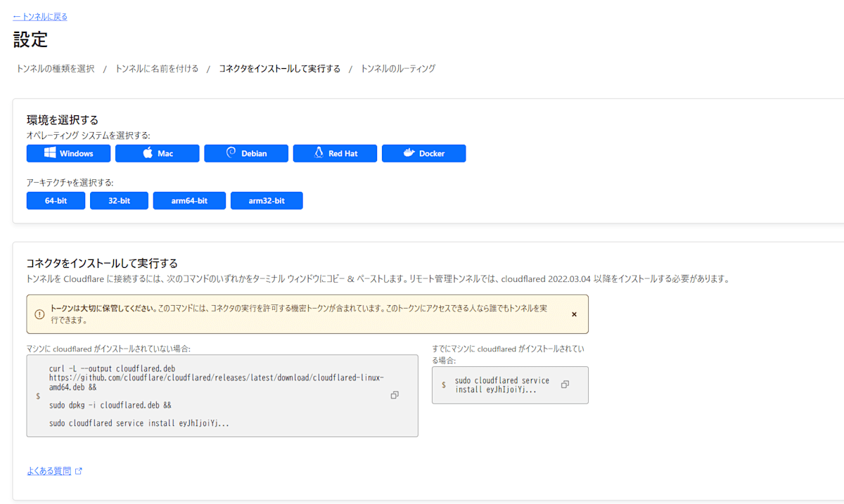
Task: Click the external link icon beside よくある質問
Action: click(79, 471)
